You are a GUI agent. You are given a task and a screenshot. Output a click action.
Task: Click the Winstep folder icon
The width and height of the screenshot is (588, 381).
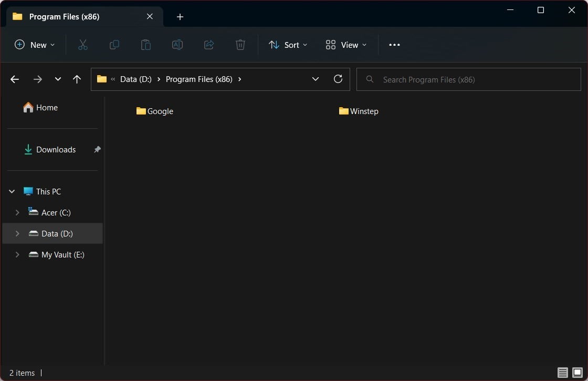343,111
